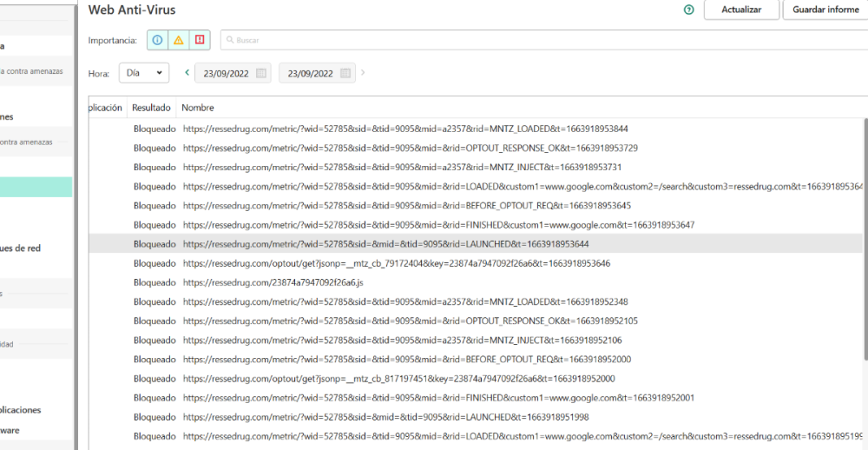Select row FINISHED ending 1663918952001
868x450 pixels.
pos(476,397)
